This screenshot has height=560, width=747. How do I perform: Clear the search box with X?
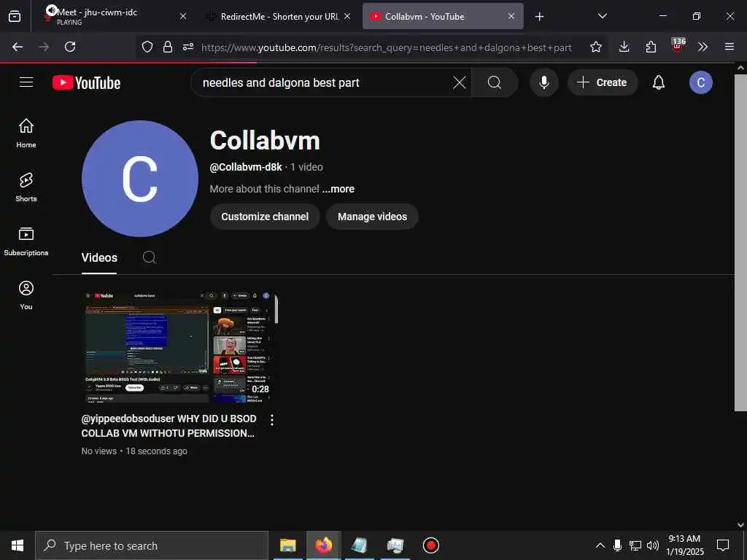coord(460,82)
